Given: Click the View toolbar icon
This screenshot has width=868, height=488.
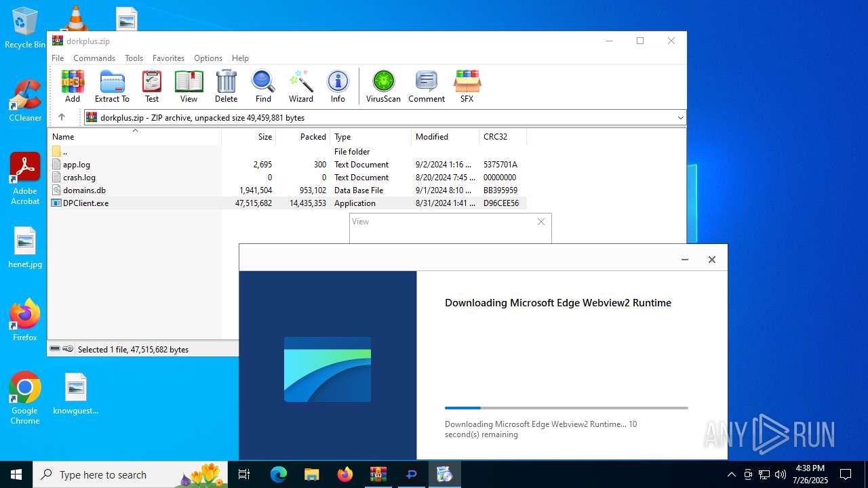Looking at the screenshot, I should coord(189,86).
